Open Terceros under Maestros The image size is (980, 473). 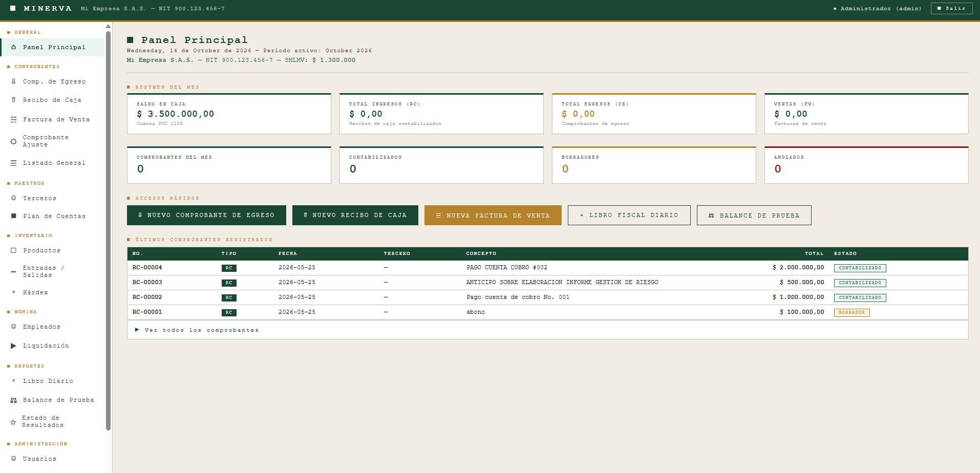pyautogui.click(x=53, y=198)
